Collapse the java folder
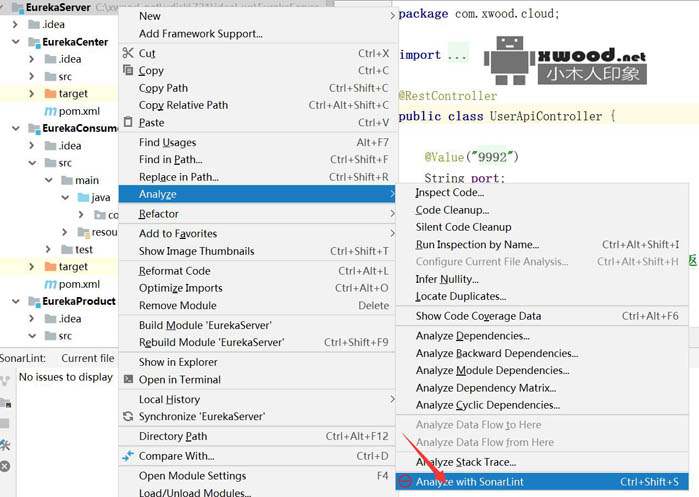Viewport: 699px width, 497px height. click(65, 197)
